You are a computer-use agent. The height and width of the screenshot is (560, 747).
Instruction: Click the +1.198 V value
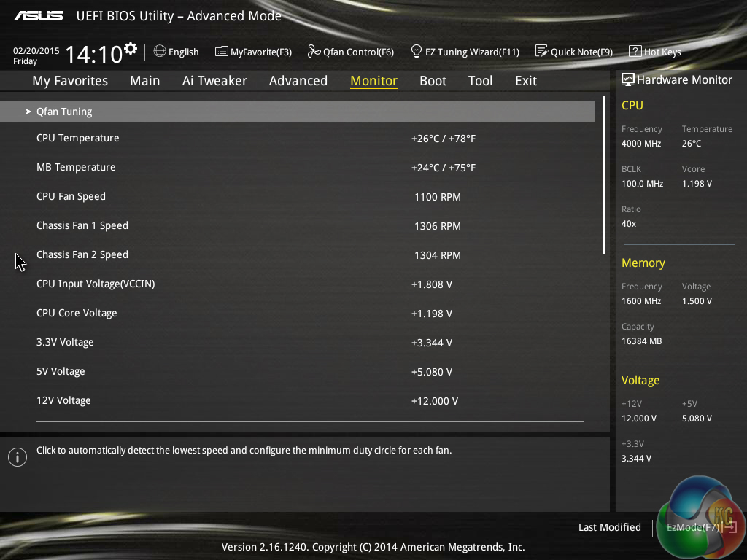point(432,314)
